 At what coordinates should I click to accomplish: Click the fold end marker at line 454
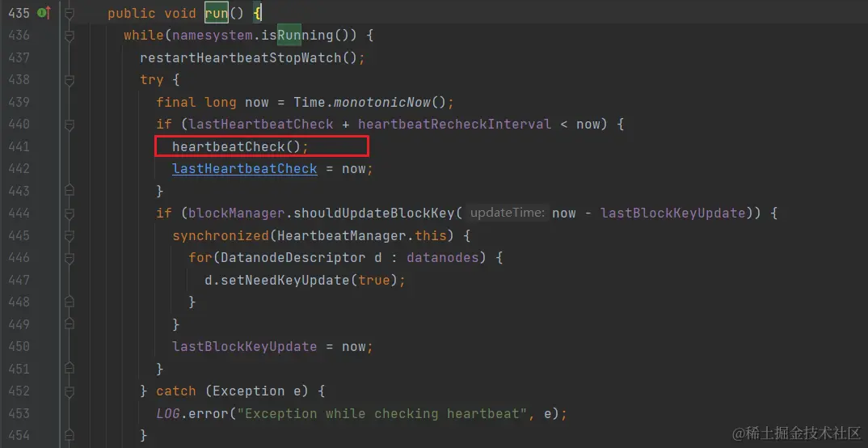[70, 435]
